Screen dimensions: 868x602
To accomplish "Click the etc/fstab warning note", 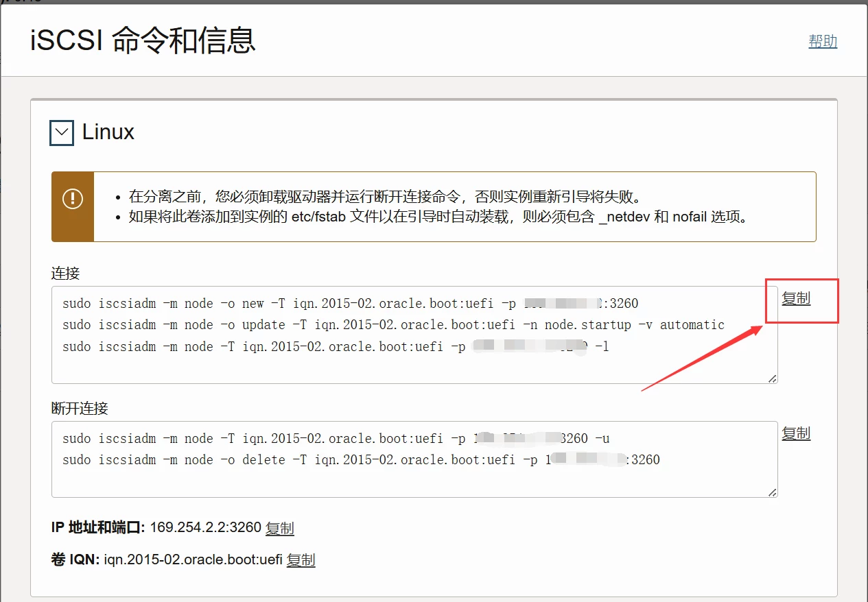I will [437, 217].
